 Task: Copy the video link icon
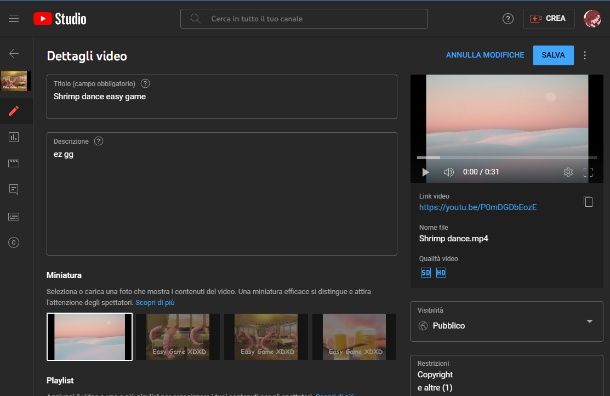click(589, 202)
